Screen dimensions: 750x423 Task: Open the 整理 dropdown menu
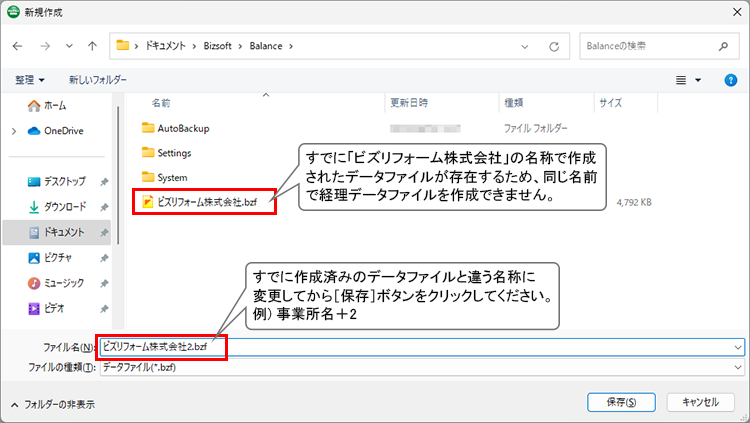(29, 80)
